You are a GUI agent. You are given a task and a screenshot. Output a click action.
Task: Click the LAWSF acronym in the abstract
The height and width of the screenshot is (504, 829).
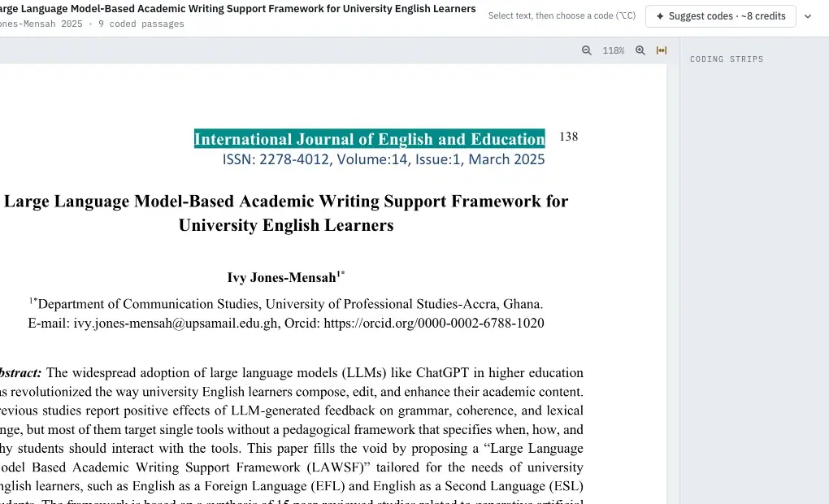pyautogui.click(x=336, y=467)
